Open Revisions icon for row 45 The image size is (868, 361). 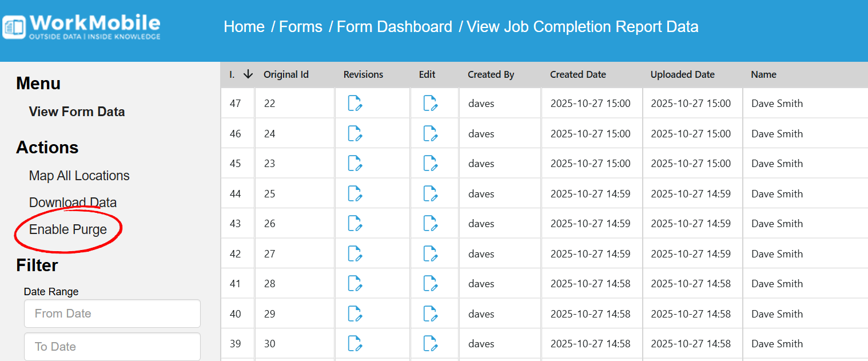click(355, 164)
